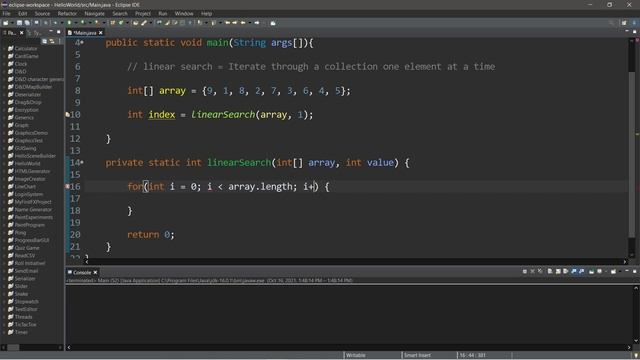Image resolution: width=640 pixels, height=360 pixels.
Task: Toggle Show Console on standard out change
Action: click(573, 271)
